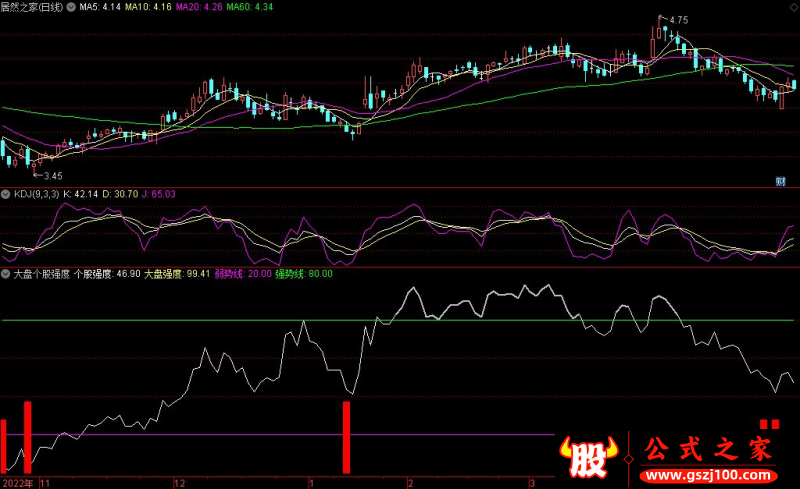
Task: Open the 大盘个股强度 indicator dropdown arrow
Action: (6, 272)
